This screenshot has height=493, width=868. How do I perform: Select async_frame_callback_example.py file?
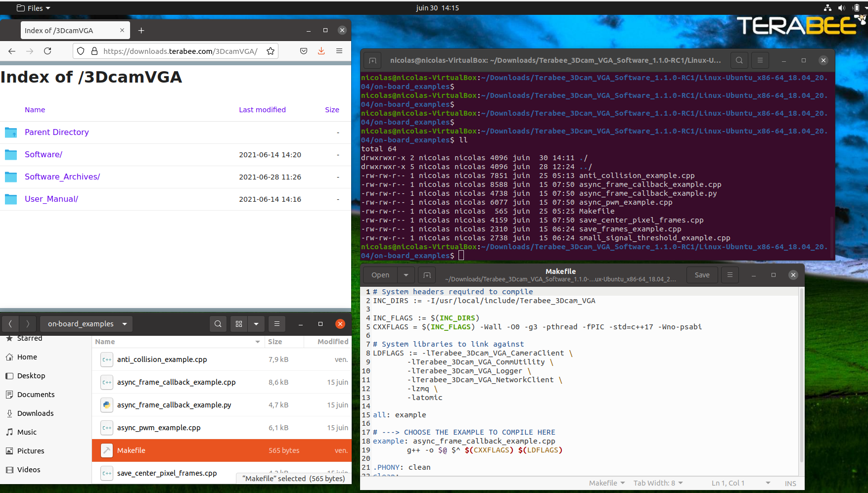tap(222, 405)
